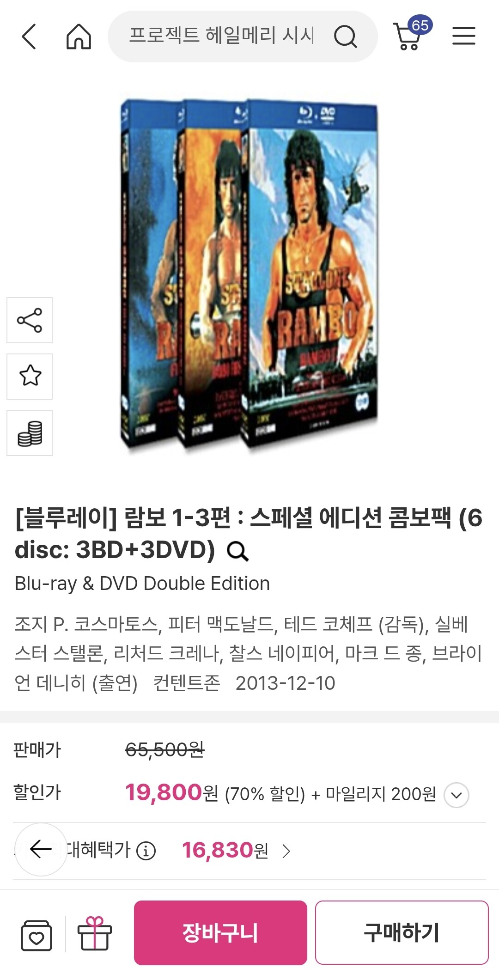Buy now with 구매하기 button
Viewport: 499px width, 980px height.
point(402,932)
